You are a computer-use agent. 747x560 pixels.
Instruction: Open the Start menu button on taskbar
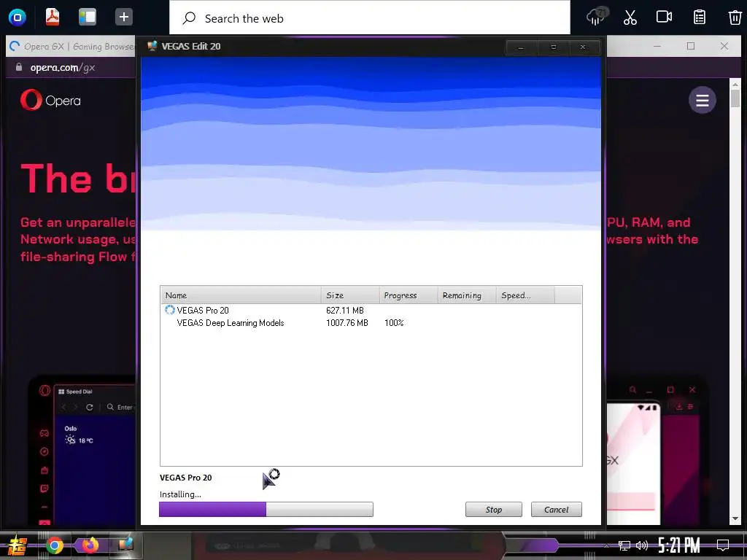coord(18,545)
